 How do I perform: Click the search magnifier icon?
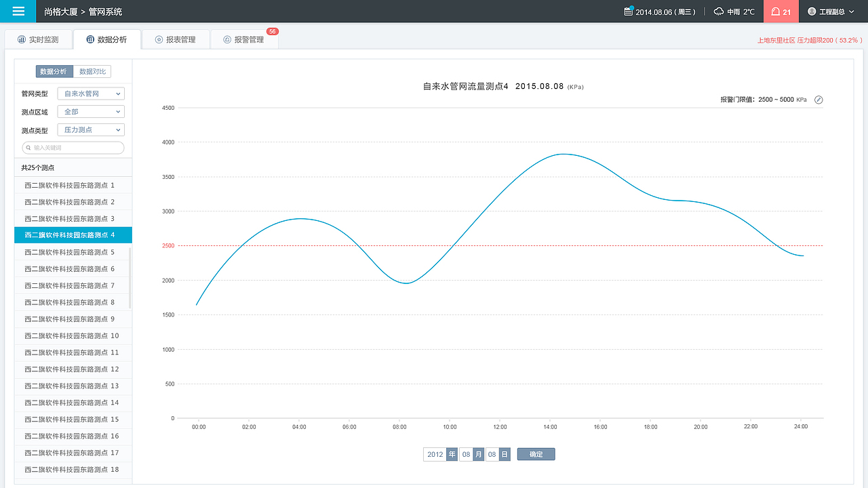click(28, 148)
